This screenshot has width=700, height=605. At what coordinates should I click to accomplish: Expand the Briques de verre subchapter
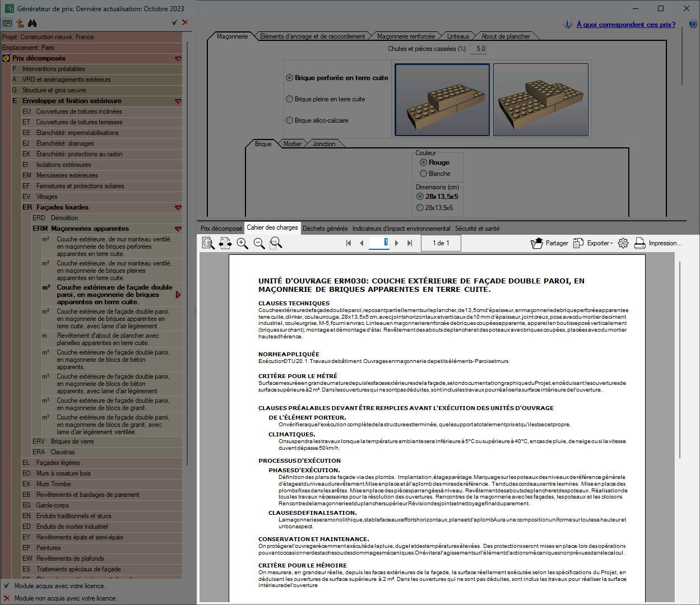coord(107,441)
